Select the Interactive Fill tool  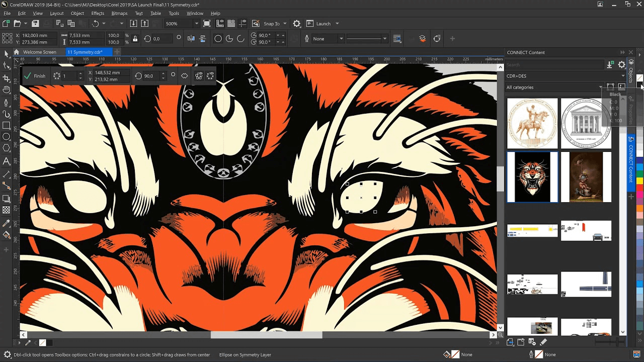point(7,235)
